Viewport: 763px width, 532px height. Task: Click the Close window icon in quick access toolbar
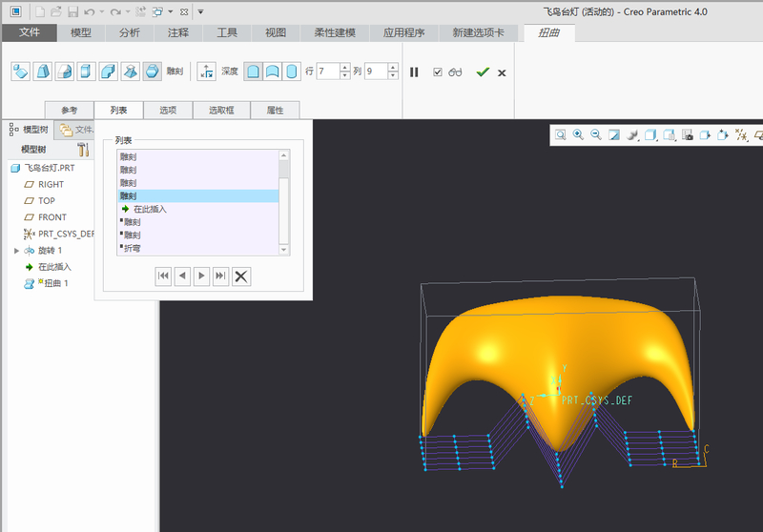[x=184, y=11]
